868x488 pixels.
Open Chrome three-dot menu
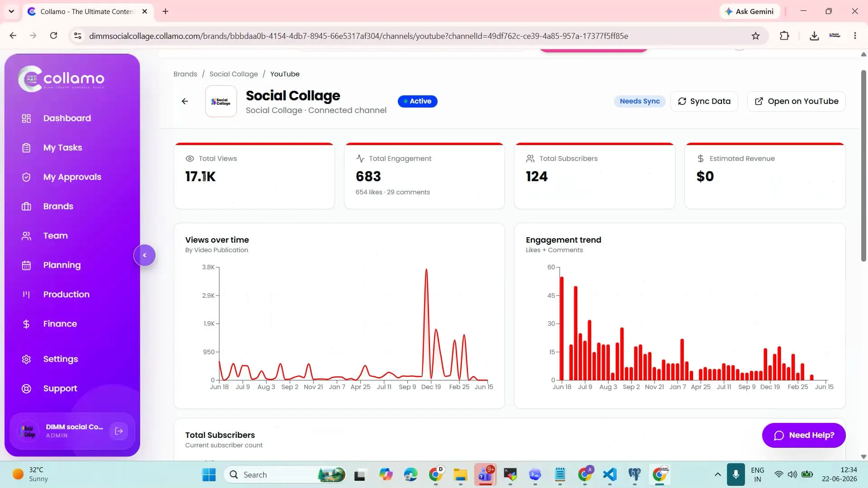(x=855, y=36)
